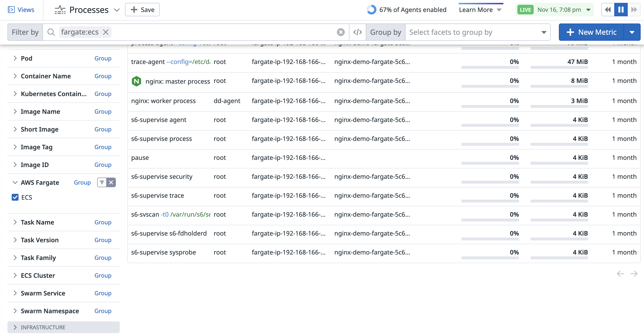Select the trace-agent process row
644x336 pixels.
[x=384, y=63]
